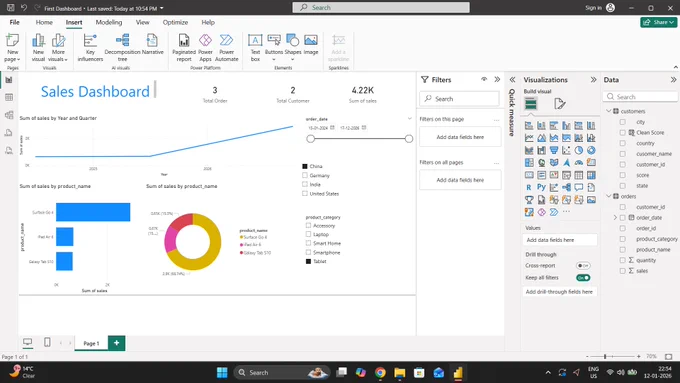The width and height of the screenshot is (680, 383).
Task: Check the Smartphone product category
Action: 308,252
